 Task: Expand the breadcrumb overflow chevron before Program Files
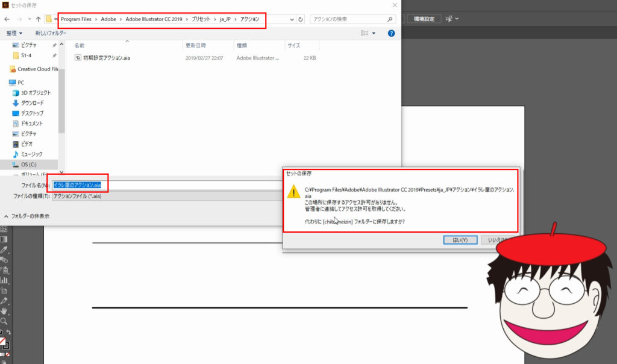56,19
